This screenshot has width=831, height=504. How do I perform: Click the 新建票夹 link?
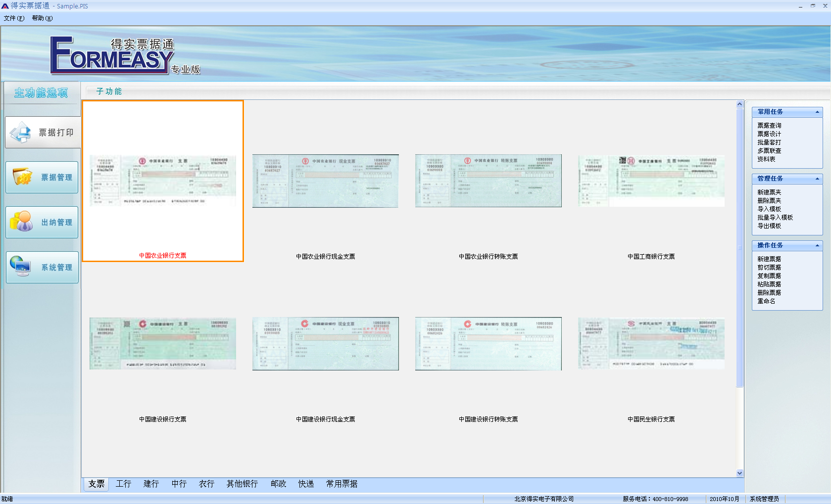coord(769,192)
